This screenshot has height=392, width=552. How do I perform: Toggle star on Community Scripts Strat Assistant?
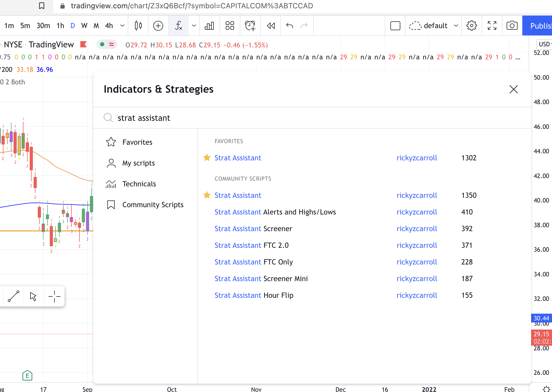[207, 195]
